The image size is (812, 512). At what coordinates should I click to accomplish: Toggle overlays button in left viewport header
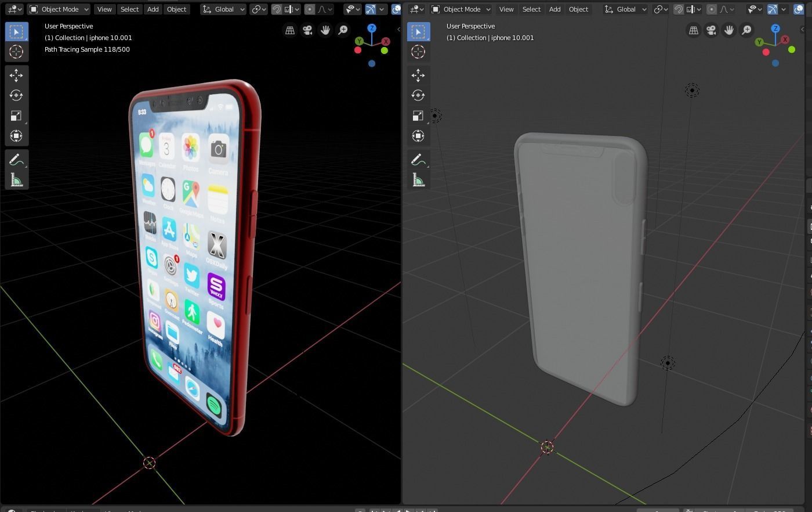coord(396,9)
